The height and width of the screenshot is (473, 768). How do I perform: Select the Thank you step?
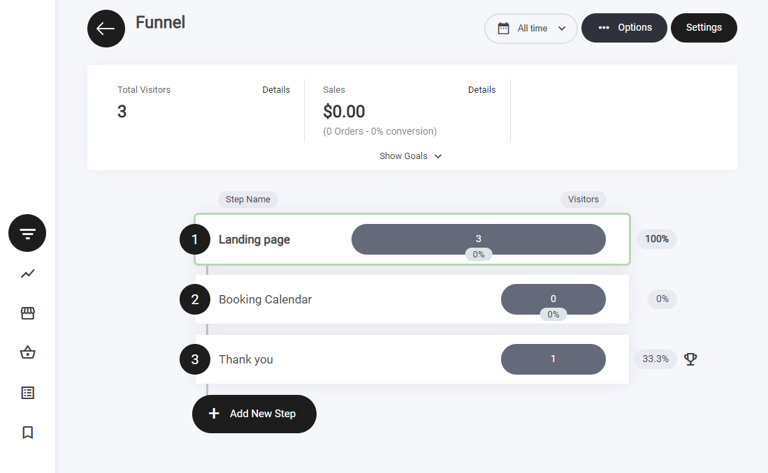pyautogui.click(x=246, y=359)
